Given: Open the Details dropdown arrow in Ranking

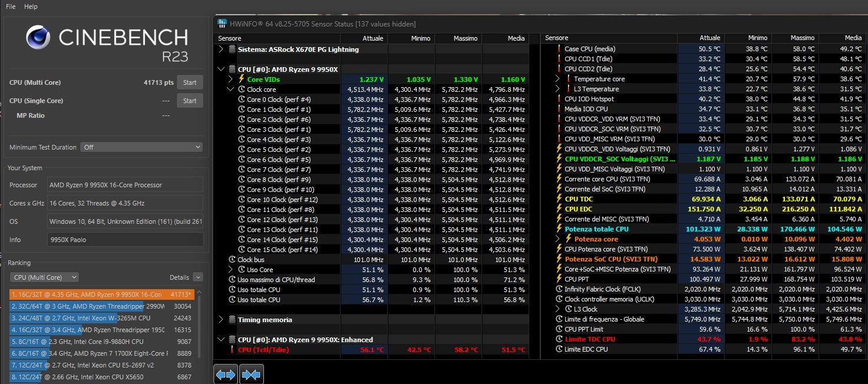Looking at the screenshot, I should coord(198,277).
